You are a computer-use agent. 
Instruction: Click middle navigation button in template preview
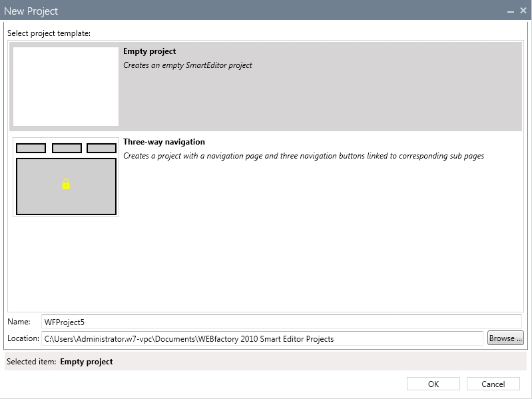coord(67,148)
